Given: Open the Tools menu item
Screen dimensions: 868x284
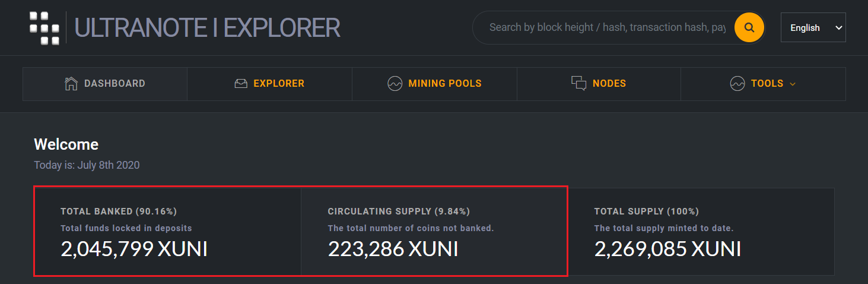Looking at the screenshot, I should [x=764, y=84].
